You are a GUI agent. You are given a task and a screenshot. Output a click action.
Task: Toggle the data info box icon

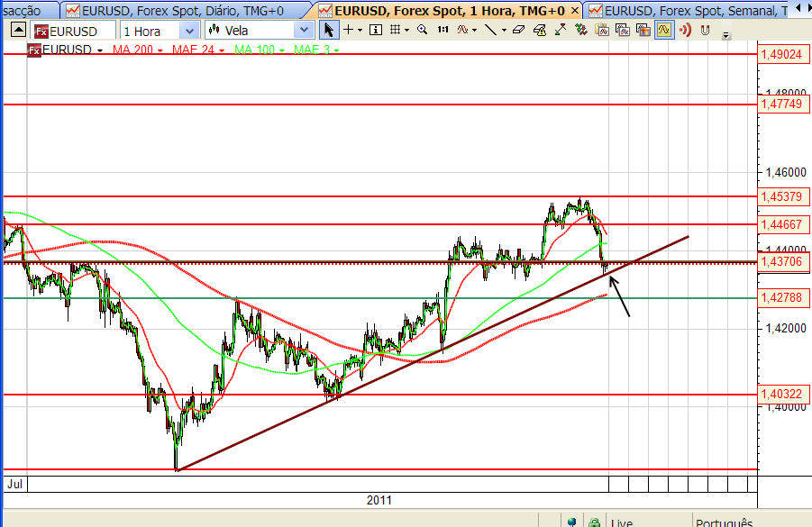point(376,30)
